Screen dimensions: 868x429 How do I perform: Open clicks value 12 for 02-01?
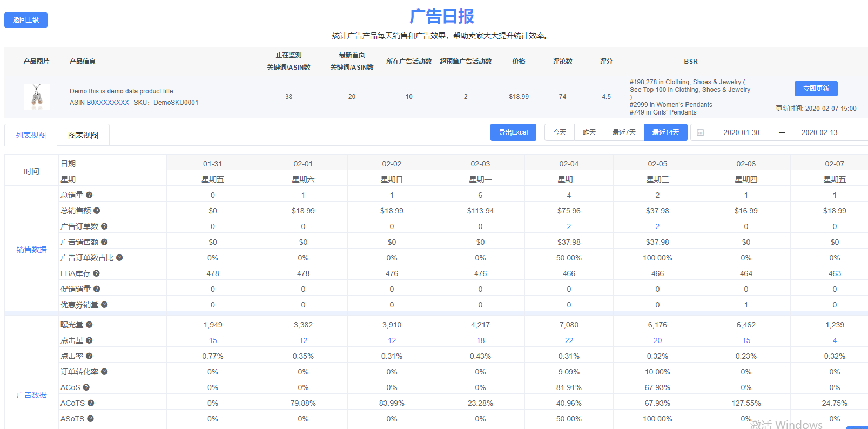coord(303,340)
